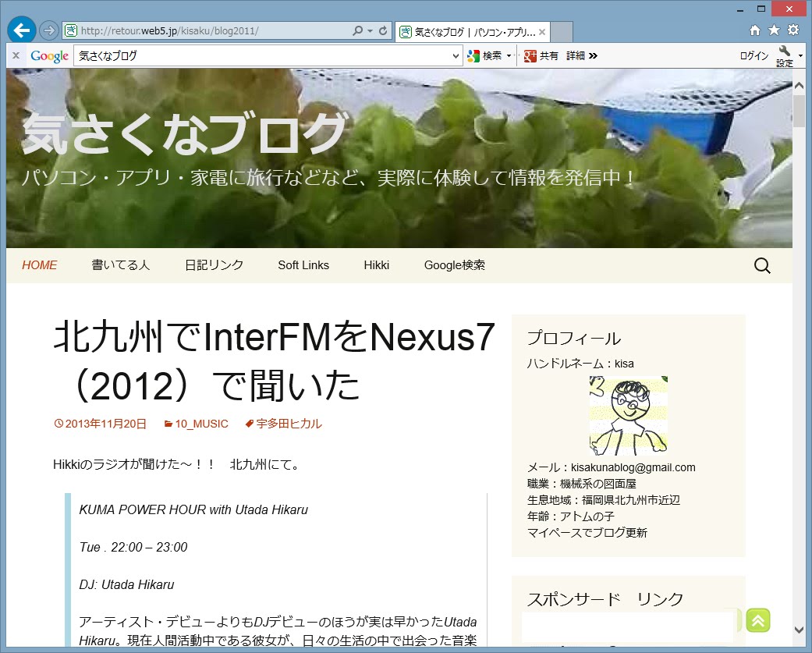Close the Google Toolbar with the x
This screenshot has width=812, height=653.
click(x=16, y=55)
